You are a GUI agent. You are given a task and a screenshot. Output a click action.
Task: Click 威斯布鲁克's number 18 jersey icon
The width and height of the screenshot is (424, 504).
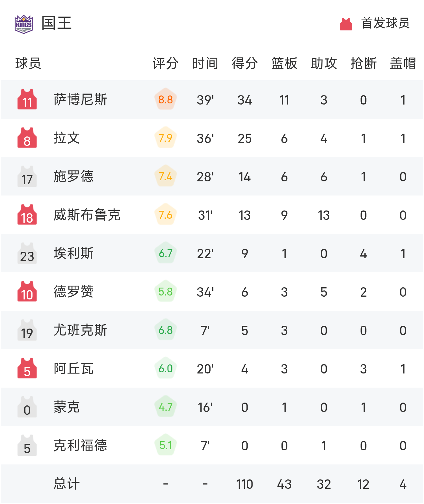point(27,215)
